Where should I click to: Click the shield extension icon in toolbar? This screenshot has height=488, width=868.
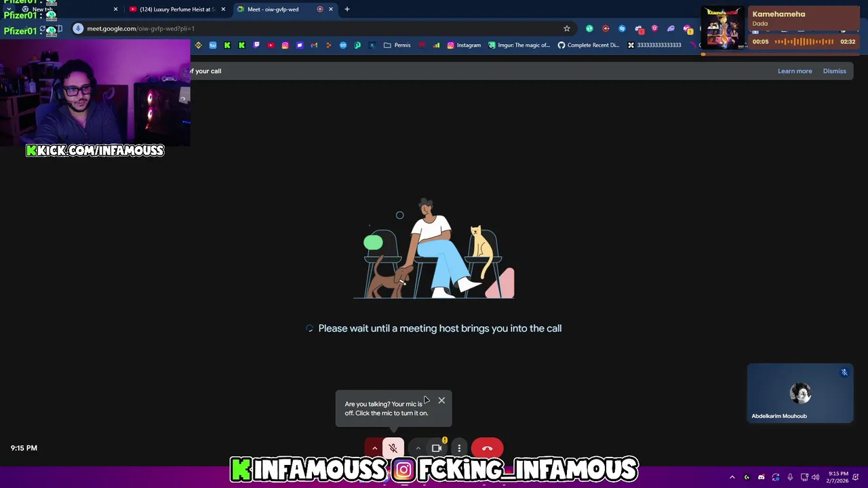(x=654, y=28)
